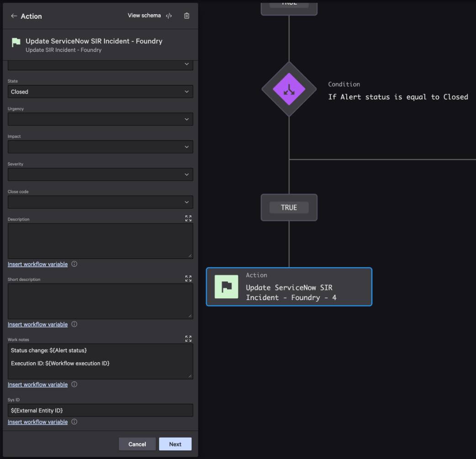Click Insert workflow variable under Short description
The image size is (476, 459).
[x=37, y=325]
